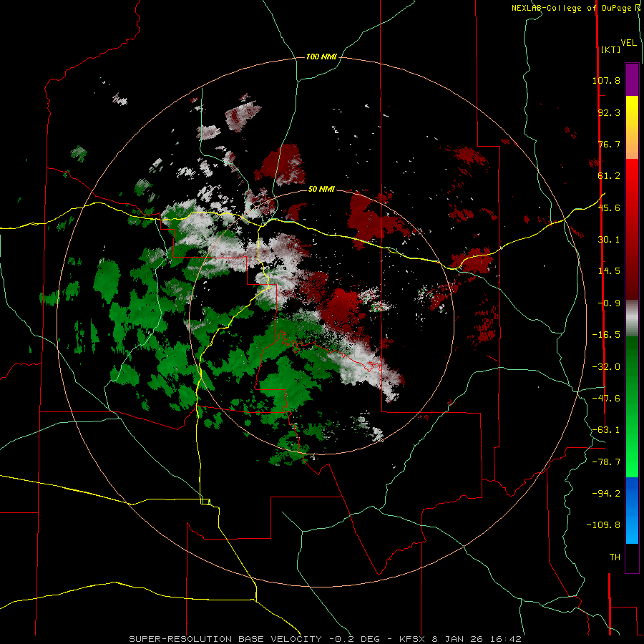Image resolution: width=644 pixels, height=644 pixels.
Task: Pick the gray near-zero color bar segment
Action: click(632, 318)
